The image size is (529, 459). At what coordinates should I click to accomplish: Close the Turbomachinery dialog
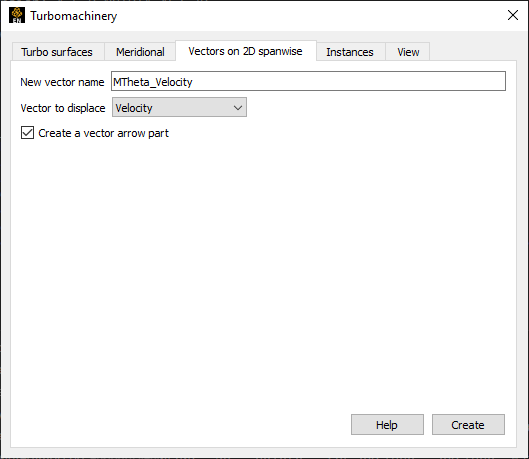click(x=513, y=15)
